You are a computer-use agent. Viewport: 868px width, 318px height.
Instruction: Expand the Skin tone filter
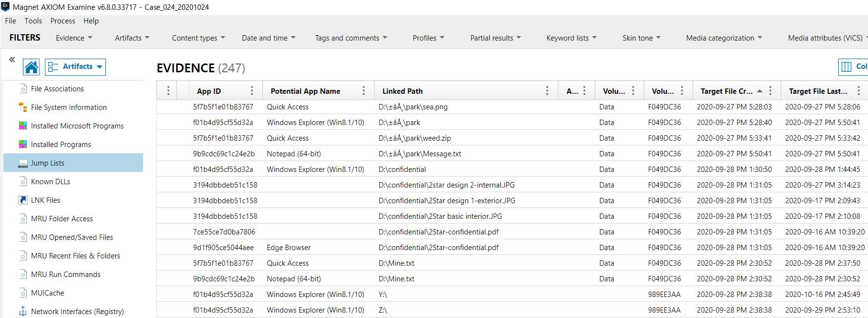[x=641, y=38]
